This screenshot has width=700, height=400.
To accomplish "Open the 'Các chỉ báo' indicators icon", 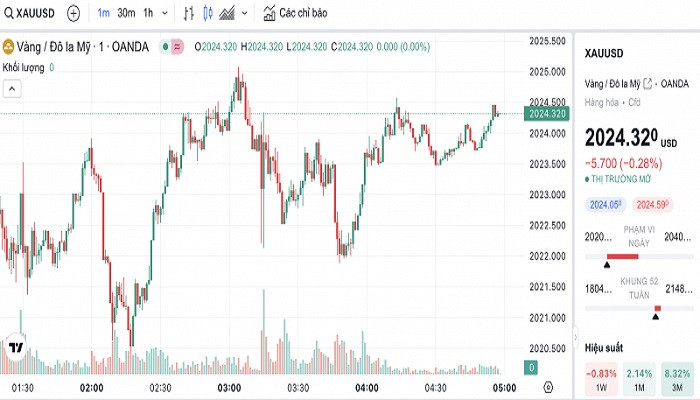I will [270, 14].
